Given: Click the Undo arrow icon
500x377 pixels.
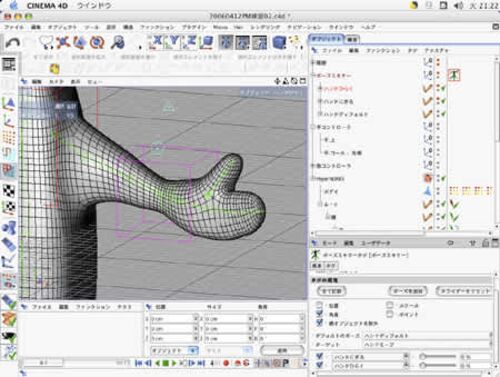Looking at the screenshot, I should (13, 43).
